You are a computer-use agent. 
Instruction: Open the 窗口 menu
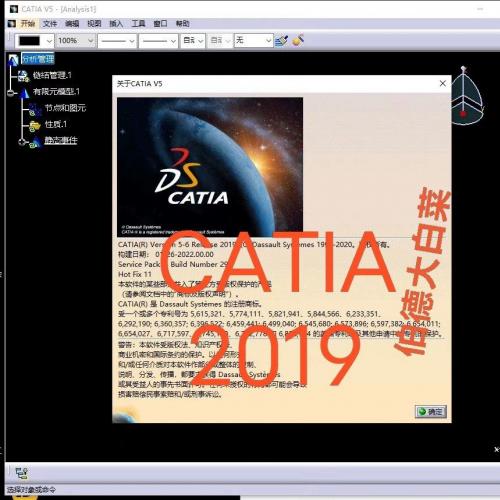160,24
